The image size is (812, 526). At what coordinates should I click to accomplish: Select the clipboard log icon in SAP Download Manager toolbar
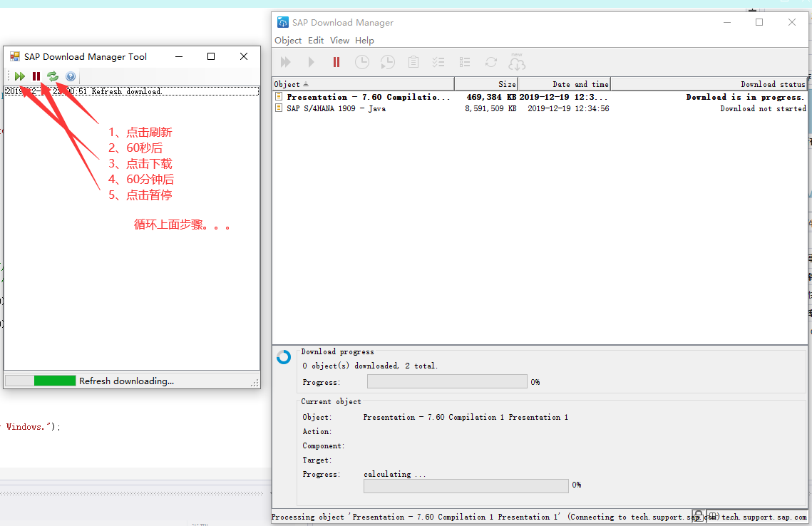413,62
